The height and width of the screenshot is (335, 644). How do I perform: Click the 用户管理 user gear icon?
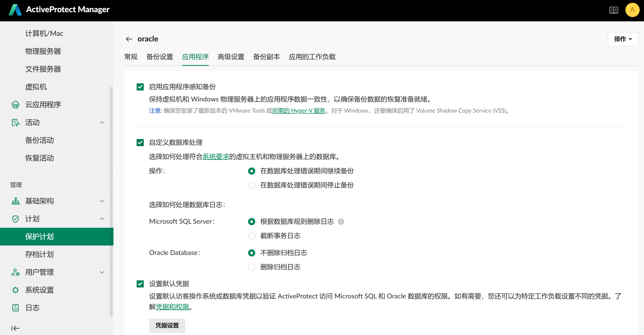pos(16,272)
